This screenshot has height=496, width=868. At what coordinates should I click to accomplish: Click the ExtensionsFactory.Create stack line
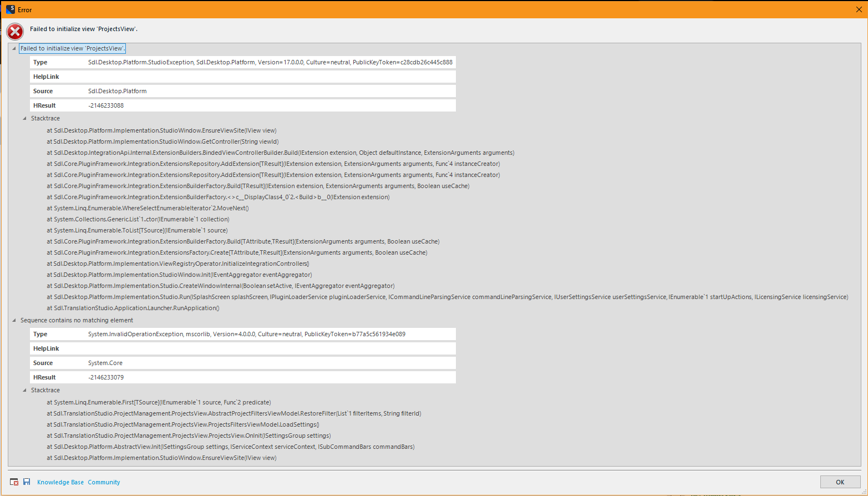point(237,252)
